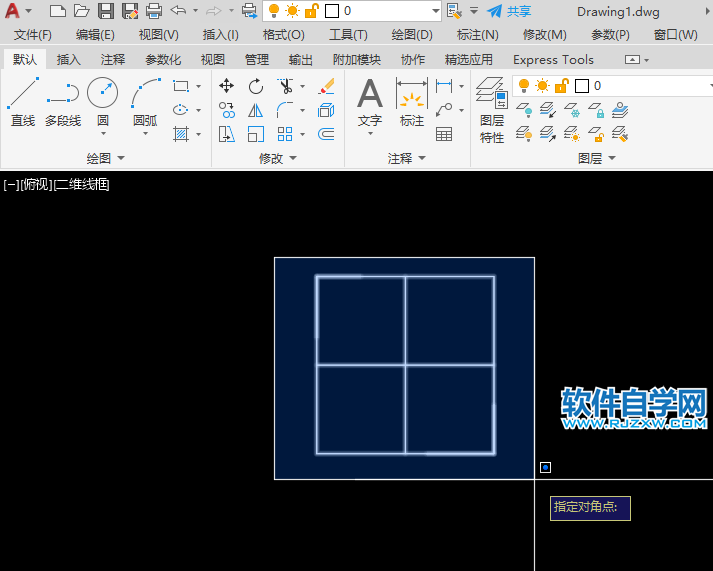This screenshot has width=713, height=571.
Task: Open Layer Properties (图层特性) manager
Action: 492,110
